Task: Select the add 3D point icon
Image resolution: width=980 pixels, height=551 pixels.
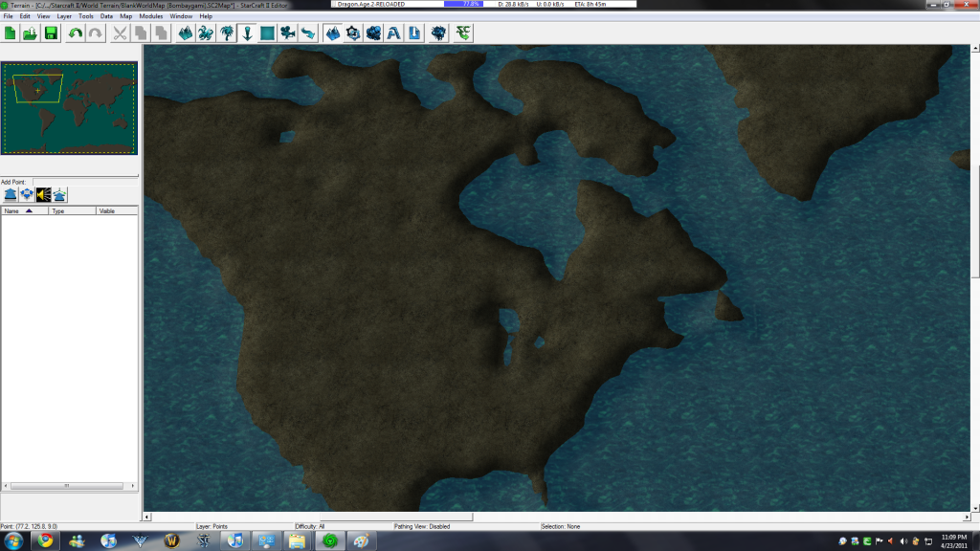Action: point(59,195)
